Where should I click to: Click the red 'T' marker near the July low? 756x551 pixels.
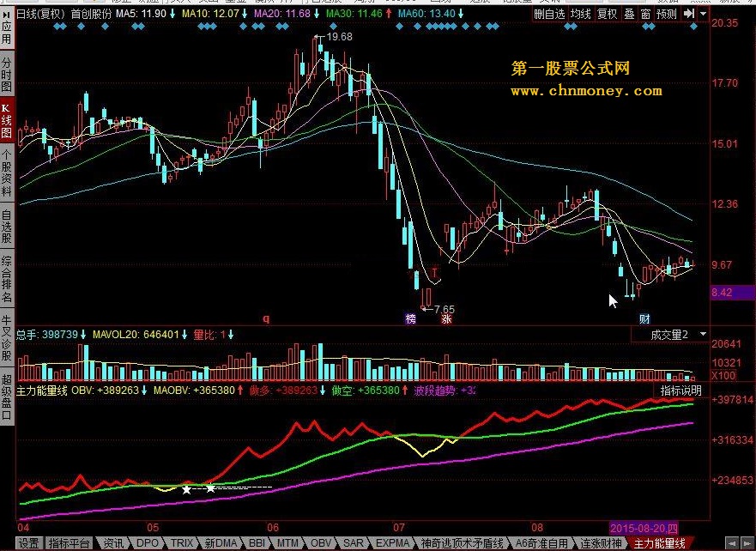(x=434, y=273)
